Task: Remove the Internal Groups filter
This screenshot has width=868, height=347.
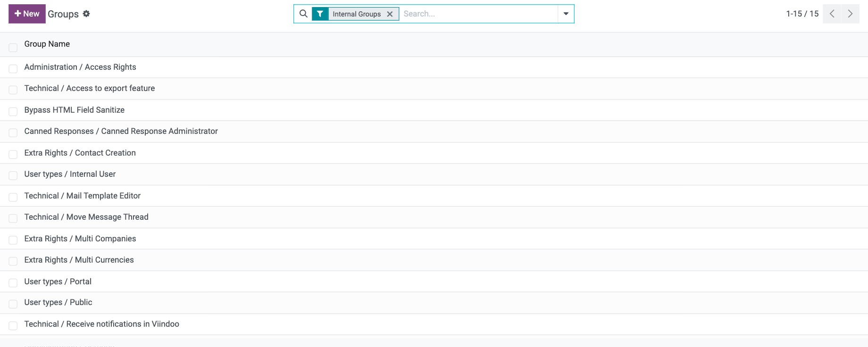Action: click(390, 14)
